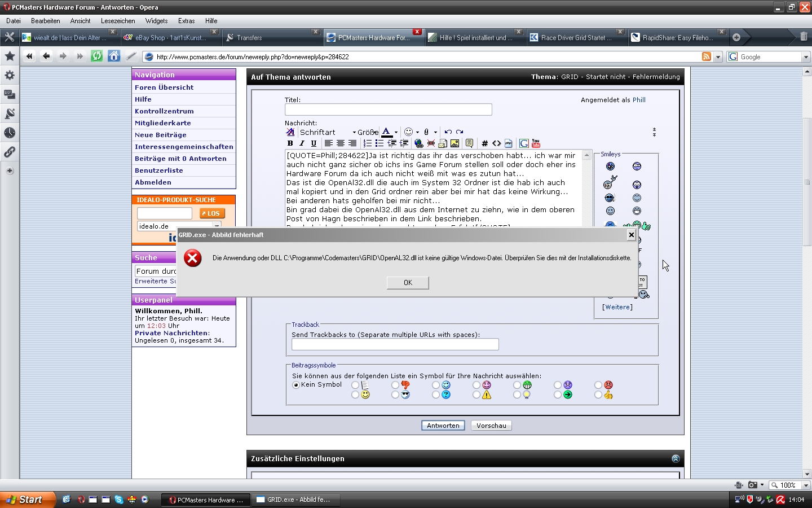Remove text formatting icon
Viewport: 812px width, 508px height.
290,132
